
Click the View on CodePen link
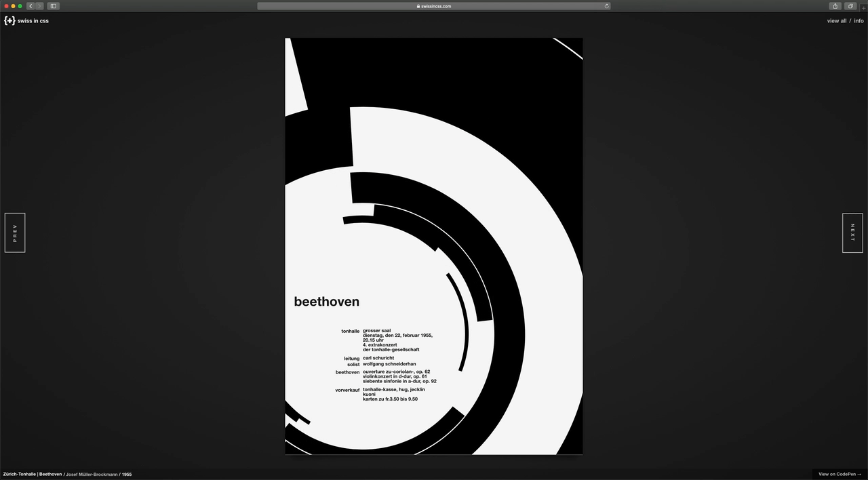click(840, 474)
